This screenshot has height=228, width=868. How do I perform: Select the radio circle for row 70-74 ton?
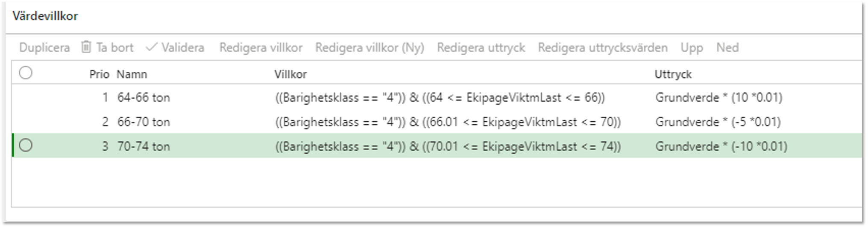coord(26,146)
